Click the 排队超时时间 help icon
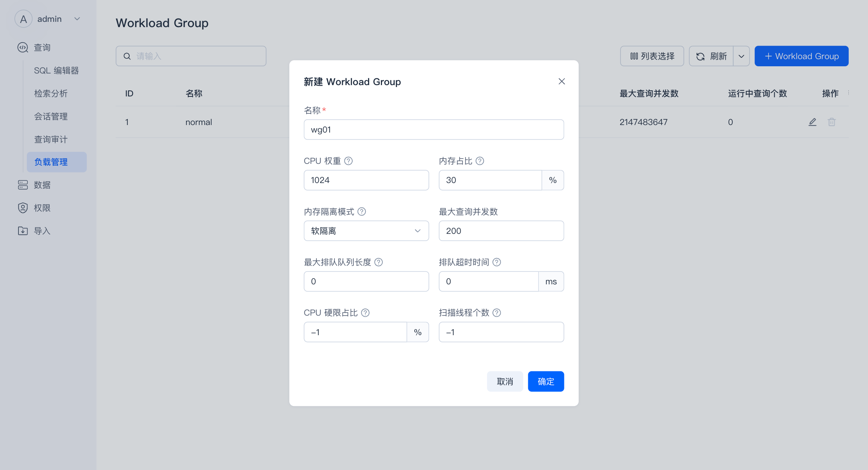This screenshot has height=470, width=868. (497, 262)
